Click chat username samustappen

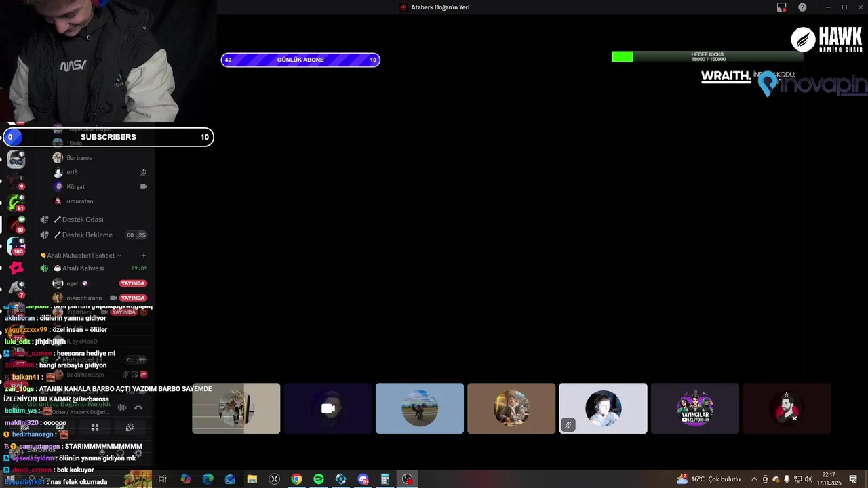pyautogui.click(x=39, y=447)
